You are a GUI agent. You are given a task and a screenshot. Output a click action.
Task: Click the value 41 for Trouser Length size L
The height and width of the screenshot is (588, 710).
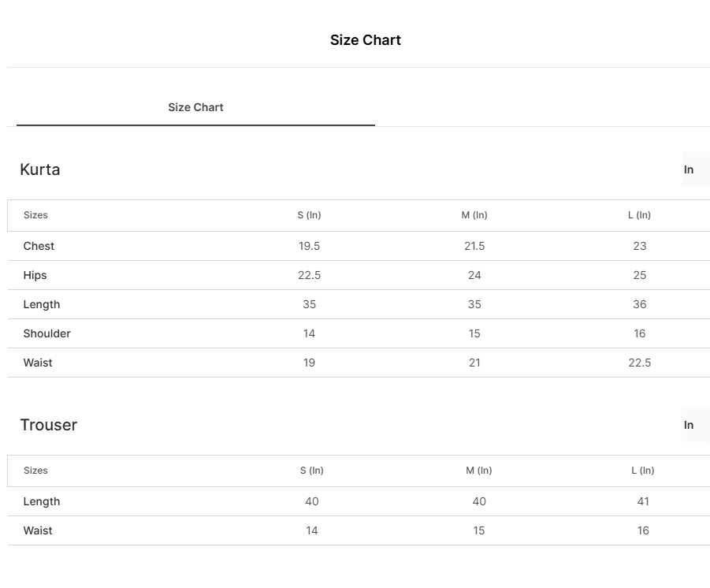click(643, 501)
